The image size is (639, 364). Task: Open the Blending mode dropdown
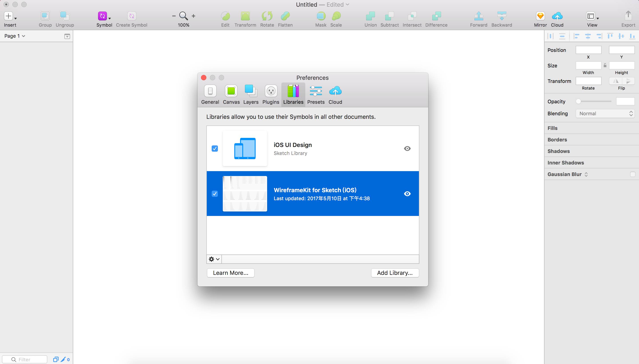605,113
